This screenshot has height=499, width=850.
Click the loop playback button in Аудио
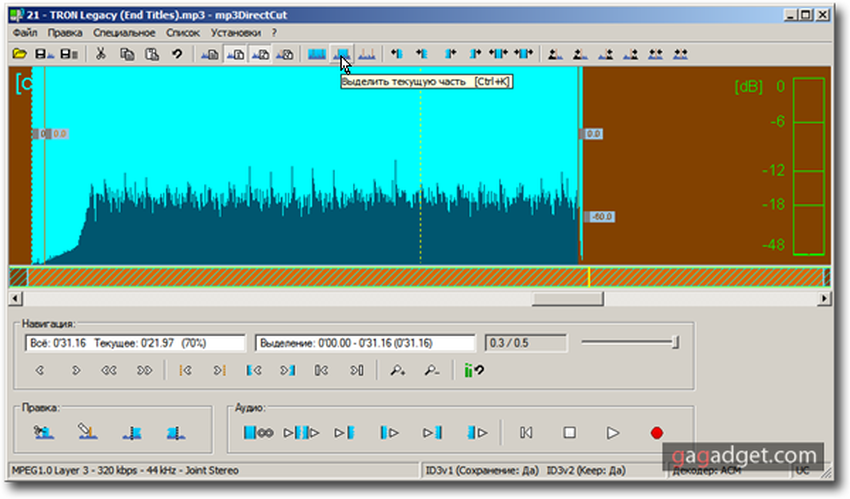pyautogui.click(x=258, y=433)
